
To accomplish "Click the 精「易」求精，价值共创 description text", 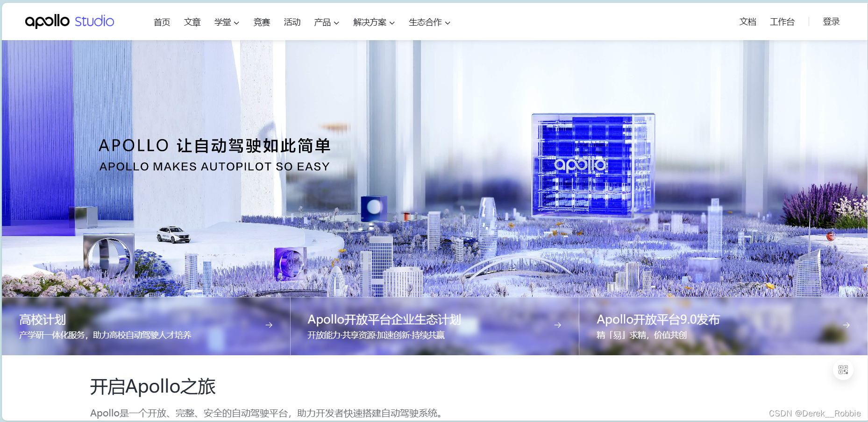I will 641,335.
